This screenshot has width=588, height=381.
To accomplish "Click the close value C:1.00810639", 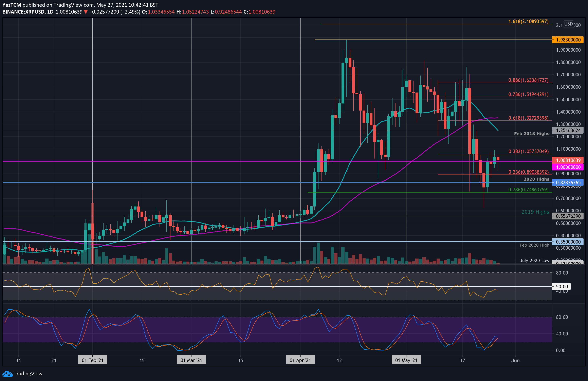I will pyautogui.click(x=259, y=12).
